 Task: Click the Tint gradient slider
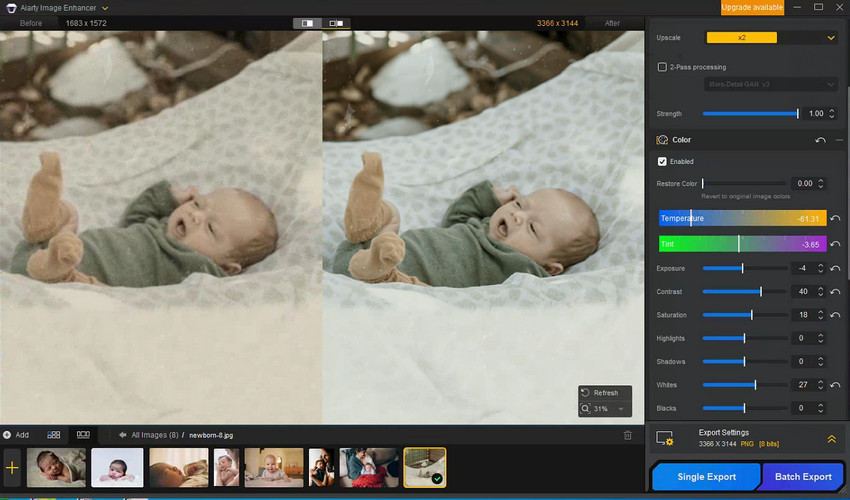click(x=743, y=244)
